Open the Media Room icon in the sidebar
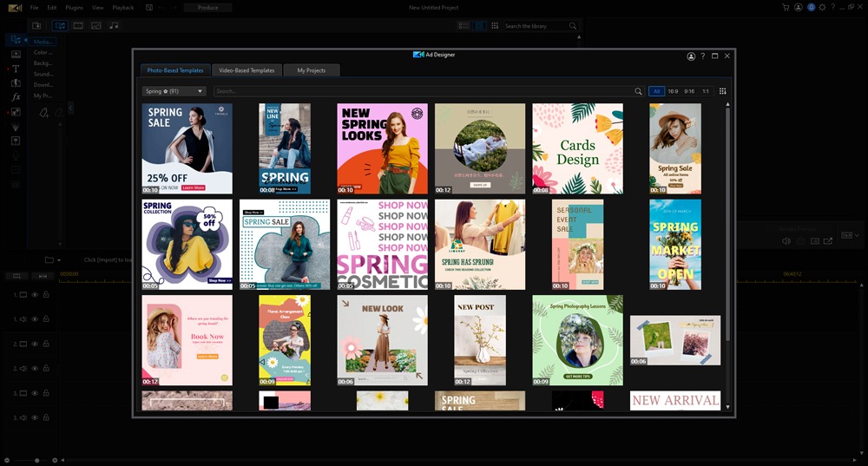This screenshot has width=868, height=466. coord(16,39)
